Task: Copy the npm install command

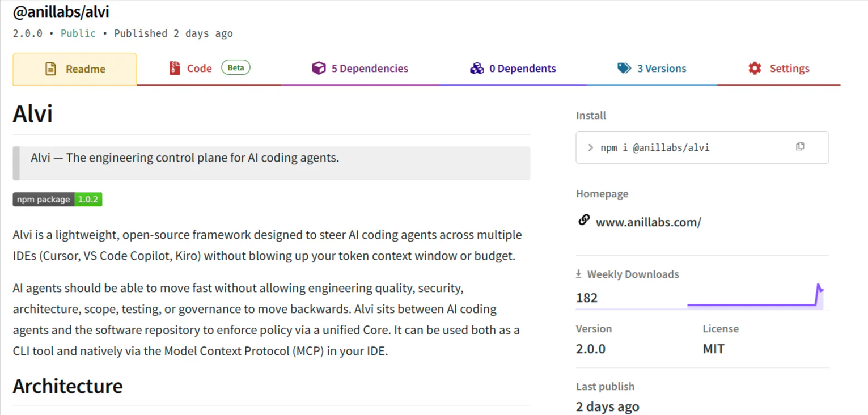Action: (800, 146)
